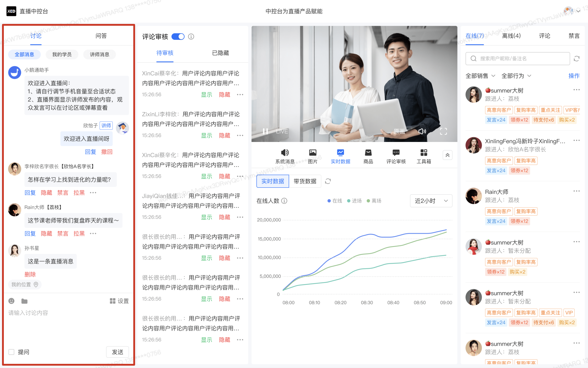Image resolution: width=588 pixels, height=368 pixels.
Task: Toggle the 评论审核 switch off
Action: click(x=178, y=36)
